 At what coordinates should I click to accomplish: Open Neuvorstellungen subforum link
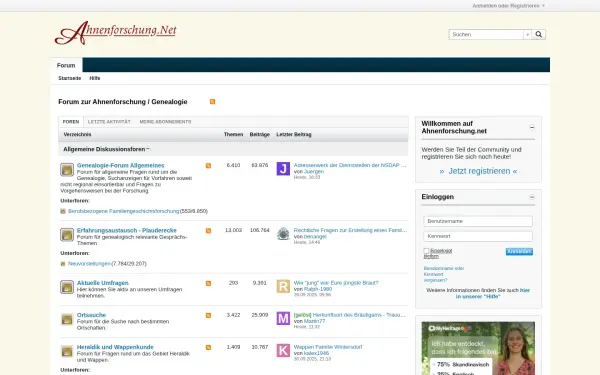(x=89, y=264)
